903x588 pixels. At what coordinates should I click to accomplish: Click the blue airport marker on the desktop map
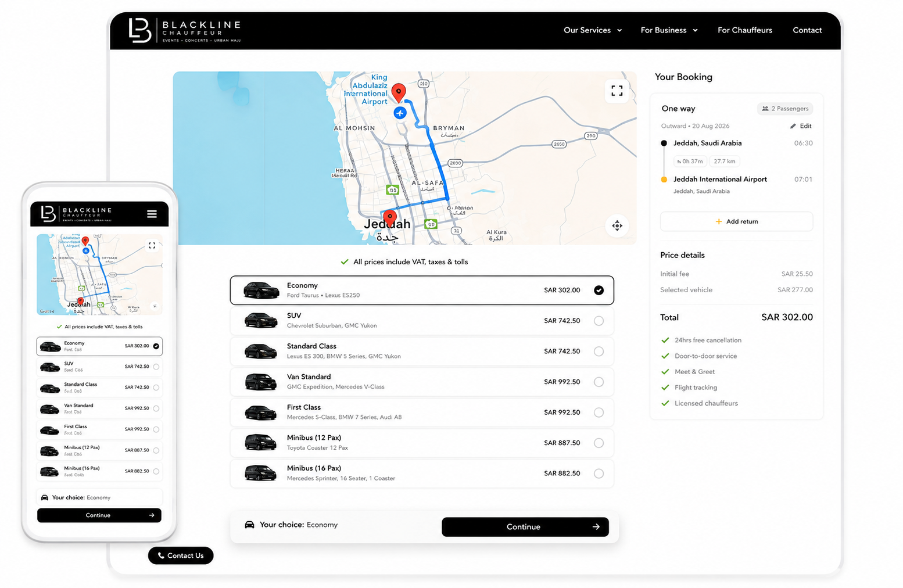point(400,113)
